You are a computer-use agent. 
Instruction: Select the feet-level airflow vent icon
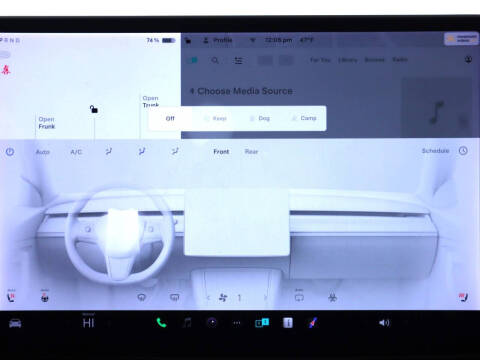click(x=175, y=152)
